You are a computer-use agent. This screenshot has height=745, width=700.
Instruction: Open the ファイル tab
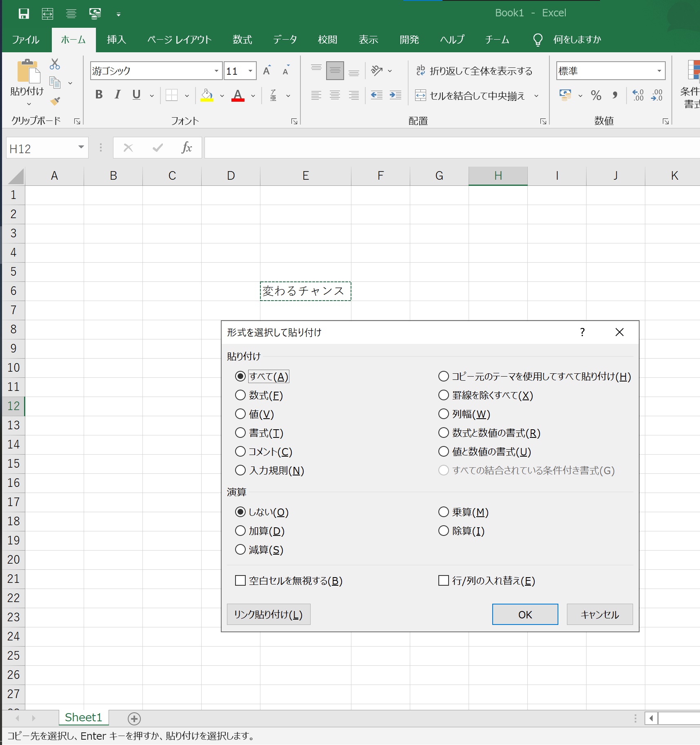tap(26, 40)
